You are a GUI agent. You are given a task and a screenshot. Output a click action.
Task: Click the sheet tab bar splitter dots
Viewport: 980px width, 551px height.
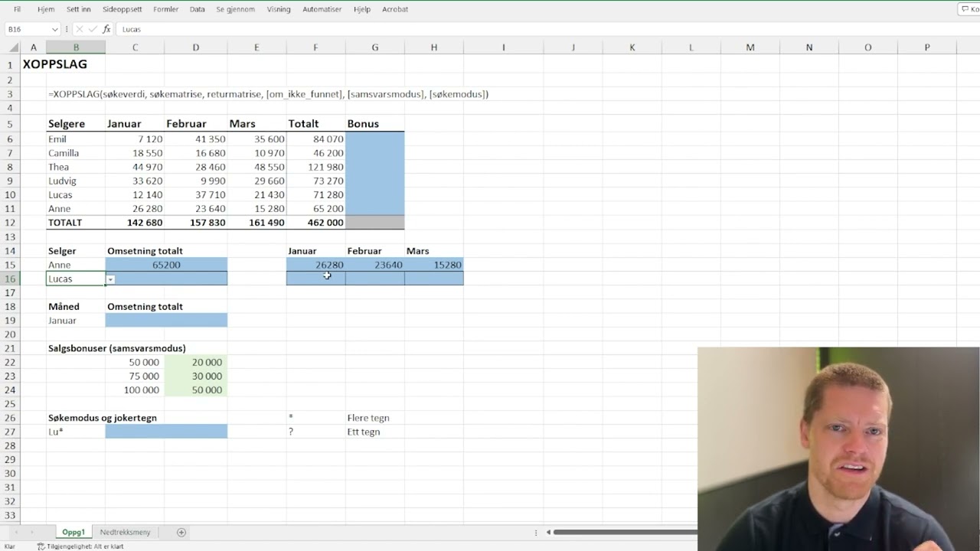pos(537,532)
